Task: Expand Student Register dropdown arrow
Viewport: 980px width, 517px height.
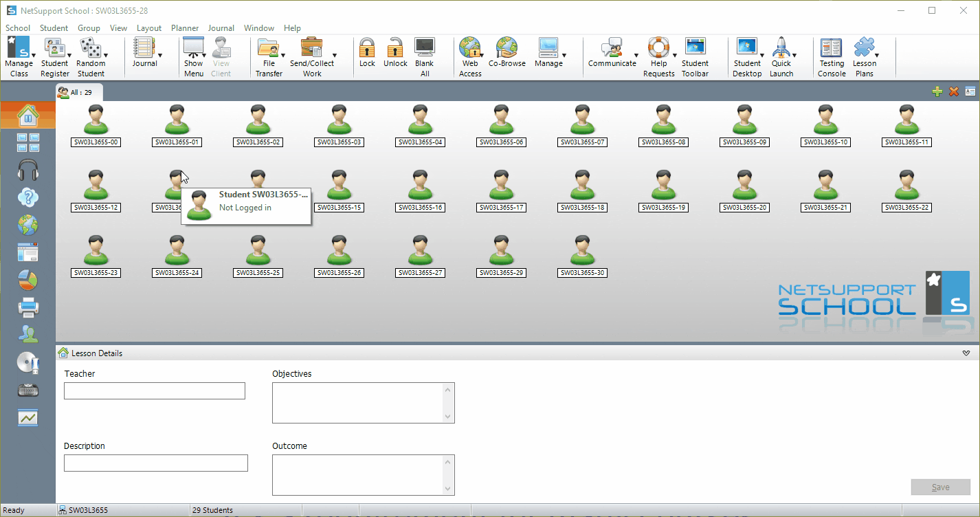Action: point(69,55)
